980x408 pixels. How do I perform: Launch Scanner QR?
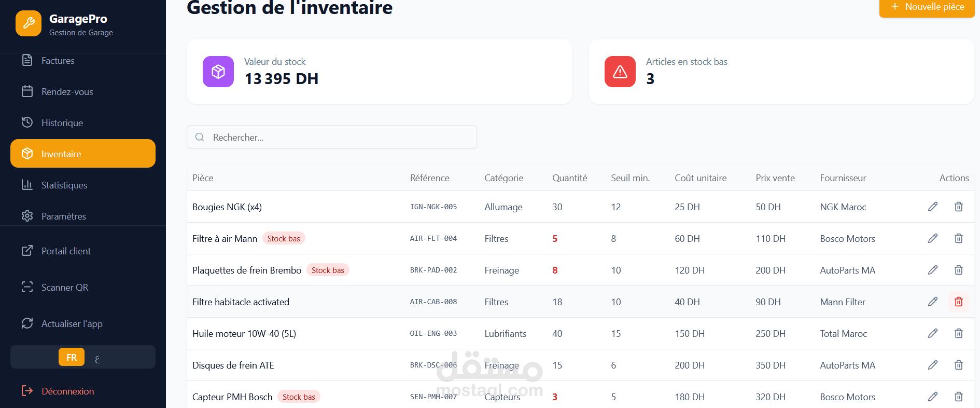[83, 288]
